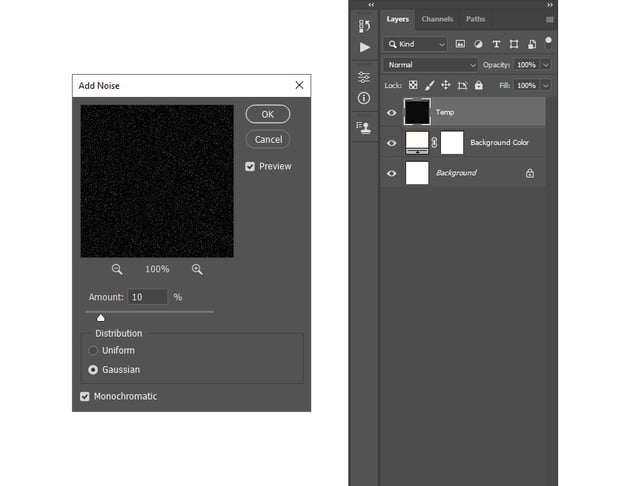
Task: Hide the Background Color layer
Action: click(x=391, y=143)
